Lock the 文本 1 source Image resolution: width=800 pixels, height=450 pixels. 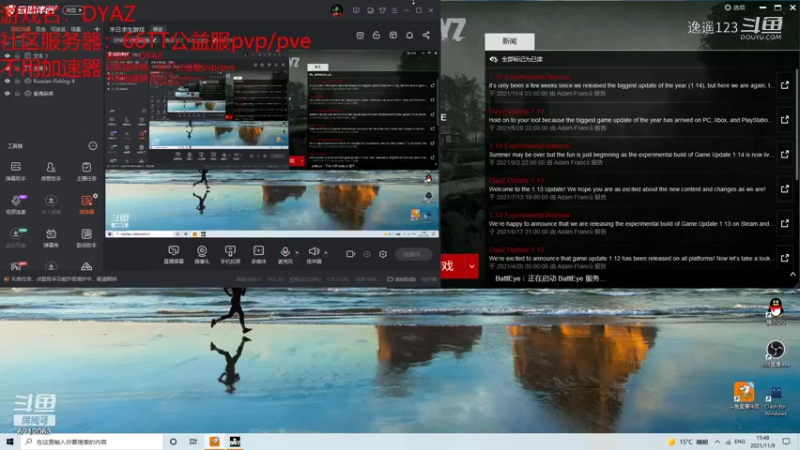click(17, 56)
